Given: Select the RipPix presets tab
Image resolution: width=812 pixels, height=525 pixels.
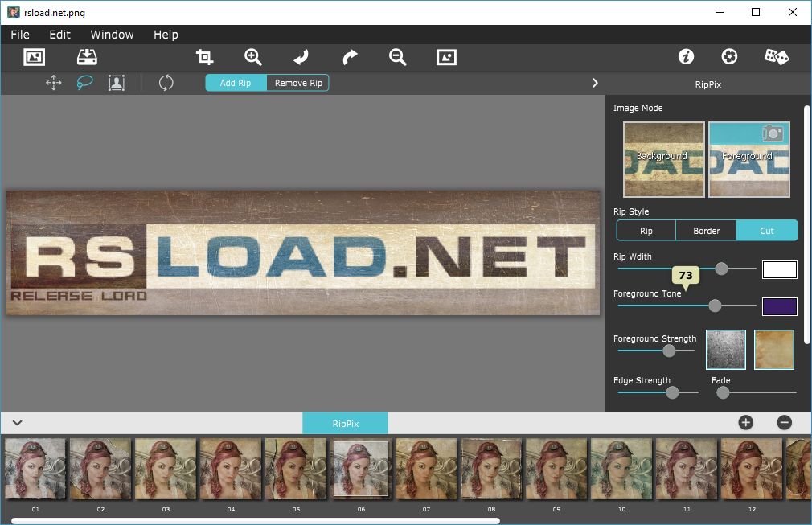Looking at the screenshot, I should [345, 423].
